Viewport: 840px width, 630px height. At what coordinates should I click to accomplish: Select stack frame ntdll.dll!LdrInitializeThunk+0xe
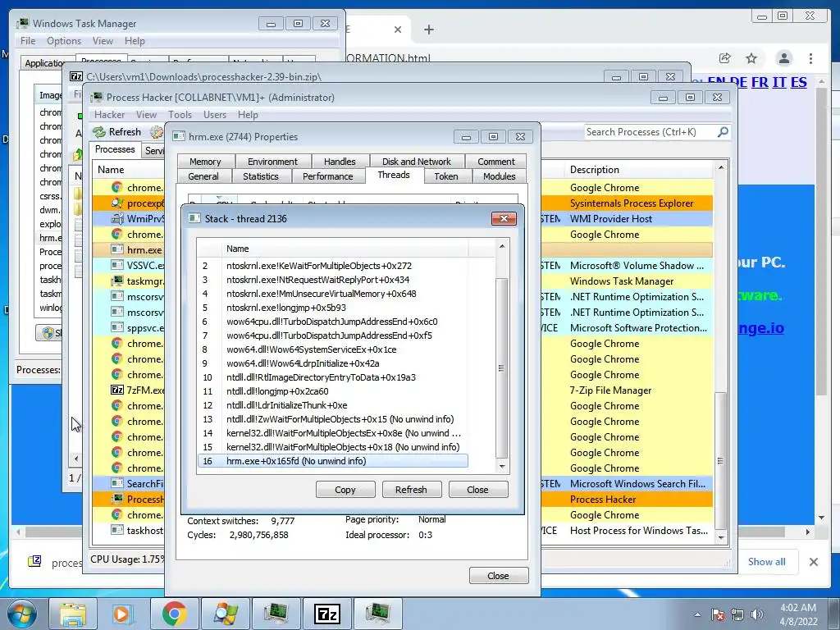coord(333,405)
